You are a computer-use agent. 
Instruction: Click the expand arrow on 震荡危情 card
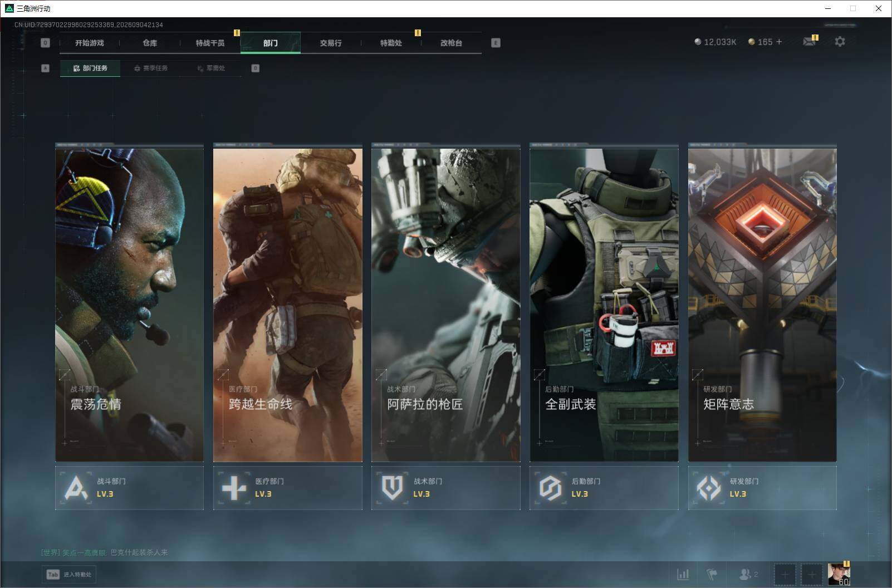tap(65, 375)
